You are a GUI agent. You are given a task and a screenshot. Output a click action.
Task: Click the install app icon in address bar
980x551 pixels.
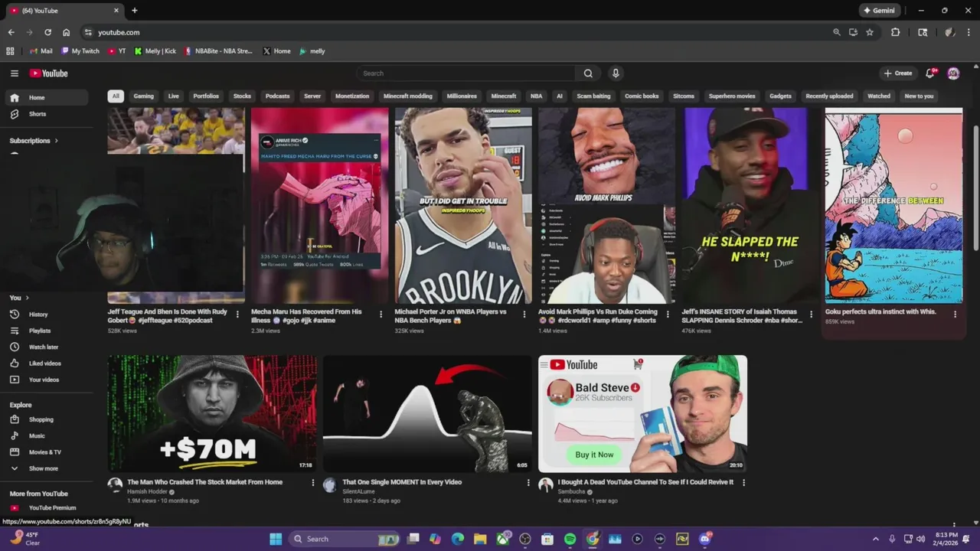[853, 32]
